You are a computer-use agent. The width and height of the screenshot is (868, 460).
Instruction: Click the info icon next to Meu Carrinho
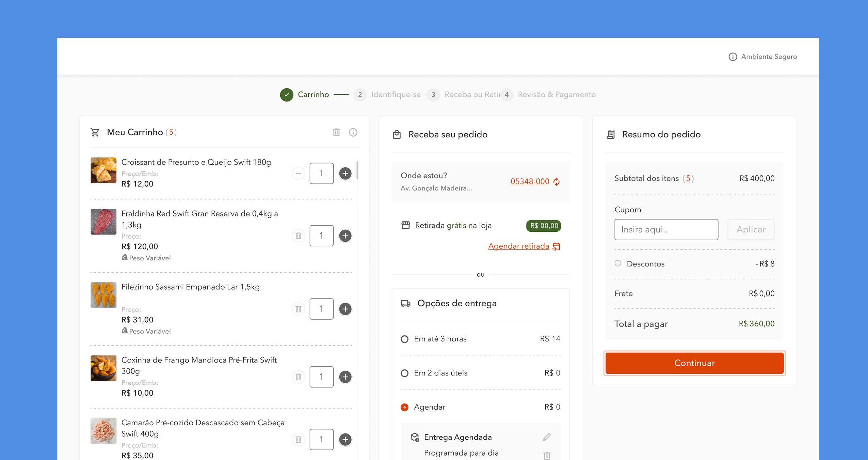(x=353, y=132)
